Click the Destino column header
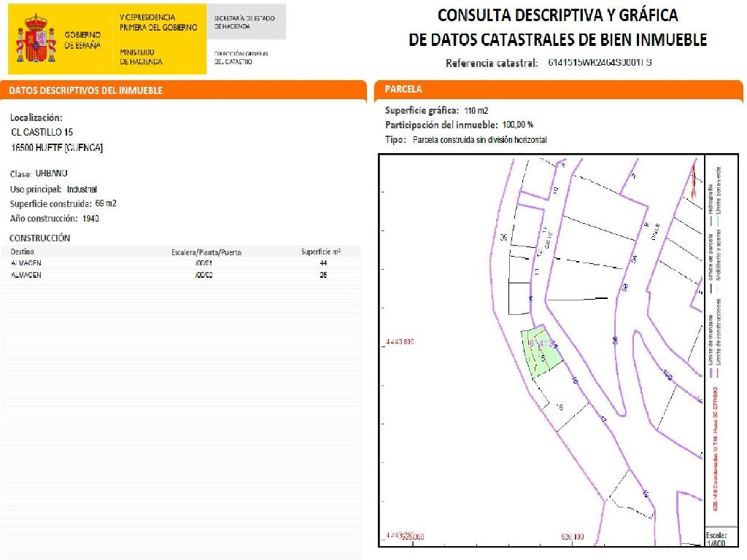The width and height of the screenshot is (747, 560). pyautogui.click(x=22, y=252)
